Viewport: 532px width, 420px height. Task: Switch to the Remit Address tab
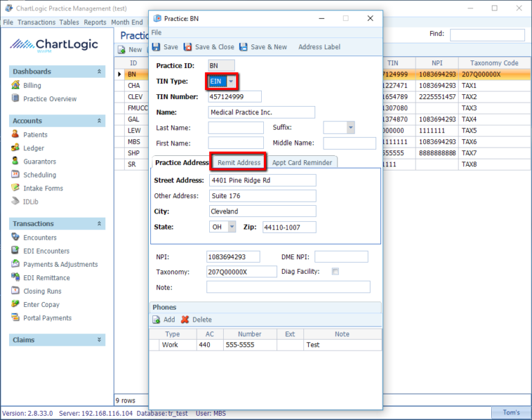pos(239,162)
